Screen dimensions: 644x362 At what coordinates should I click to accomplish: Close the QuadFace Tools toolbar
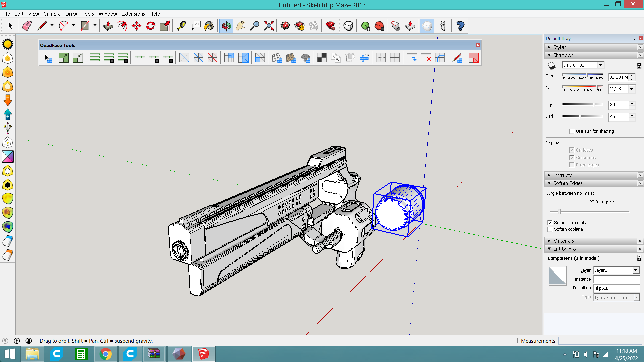point(478,45)
